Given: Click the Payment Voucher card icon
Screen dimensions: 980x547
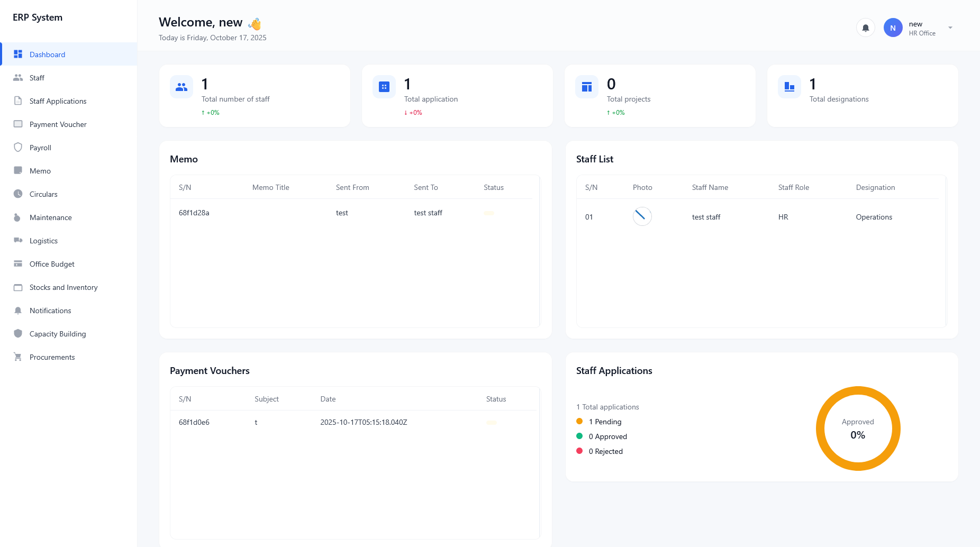Looking at the screenshot, I should 18,124.
